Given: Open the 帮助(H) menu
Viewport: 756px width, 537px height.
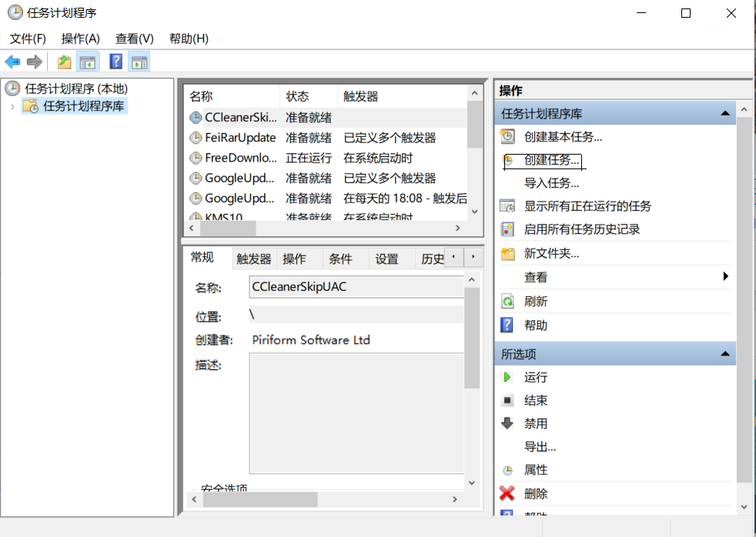Looking at the screenshot, I should coord(189,38).
